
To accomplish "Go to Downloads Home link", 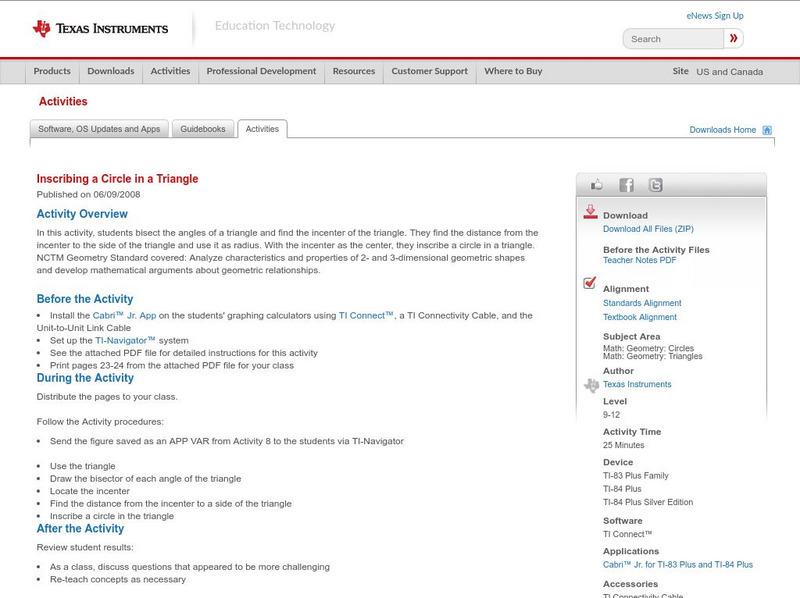I will [722, 130].
